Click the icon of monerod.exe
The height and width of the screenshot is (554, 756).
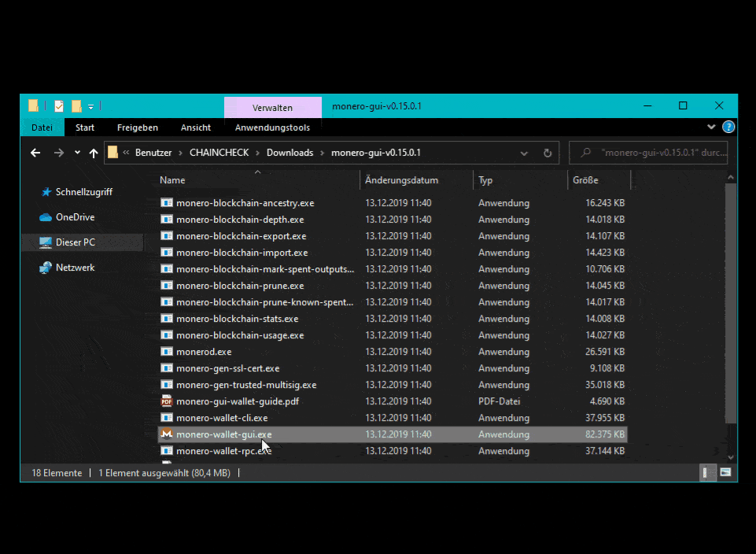point(167,352)
